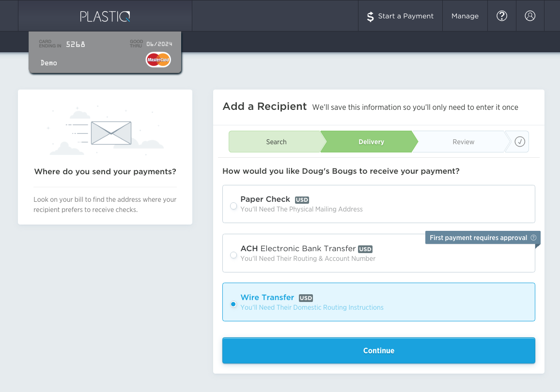
Task: Open the Start a Payment menu
Action: 400,16
